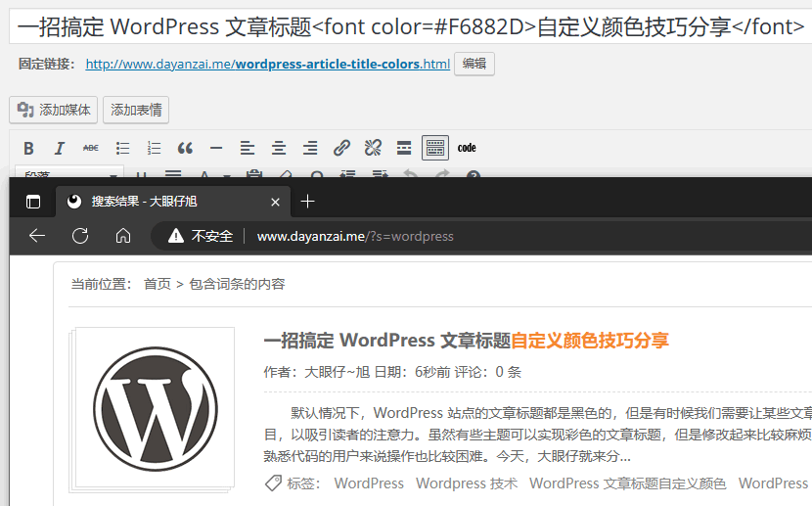
Task: Insert numbered list
Action: (154, 148)
